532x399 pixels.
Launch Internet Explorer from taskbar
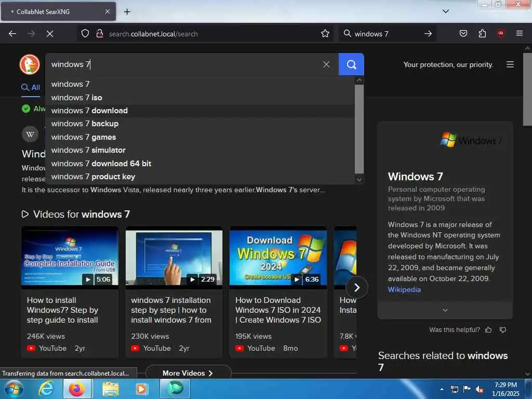point(46,389)
